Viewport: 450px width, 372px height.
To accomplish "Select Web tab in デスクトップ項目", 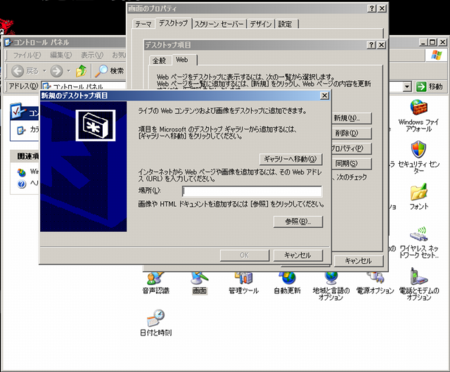I will coord(182,60).
